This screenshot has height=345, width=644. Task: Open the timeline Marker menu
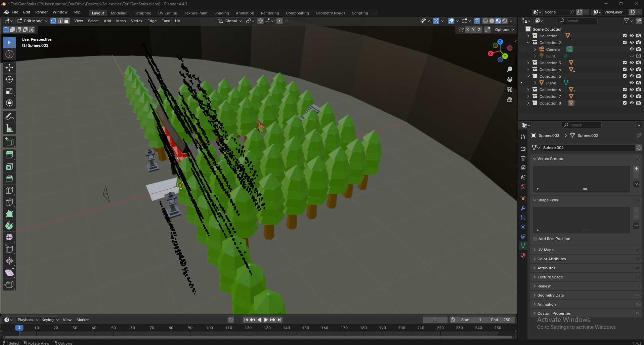click(83, 320)
